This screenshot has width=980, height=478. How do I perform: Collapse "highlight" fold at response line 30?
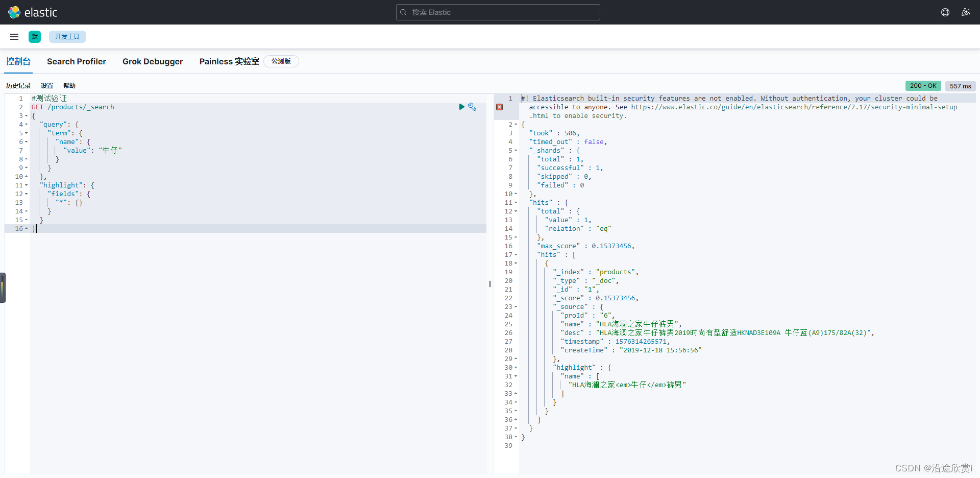(x=516, y=368)
